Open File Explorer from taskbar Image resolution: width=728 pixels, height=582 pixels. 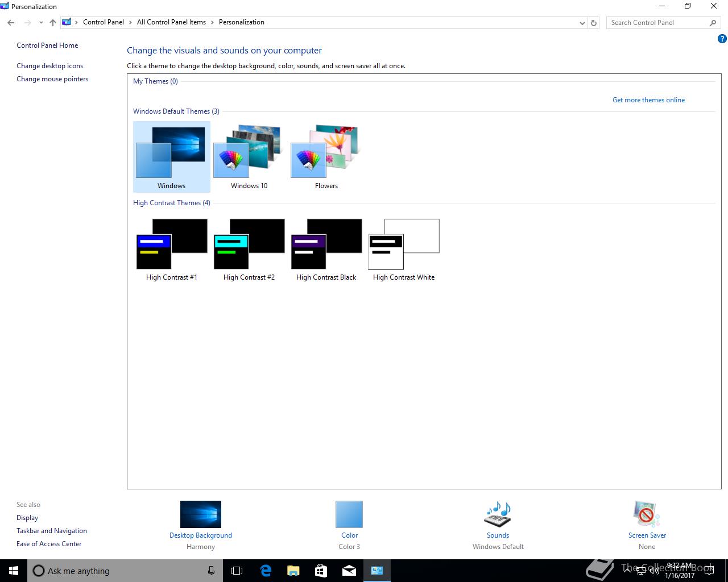[293, 571]
